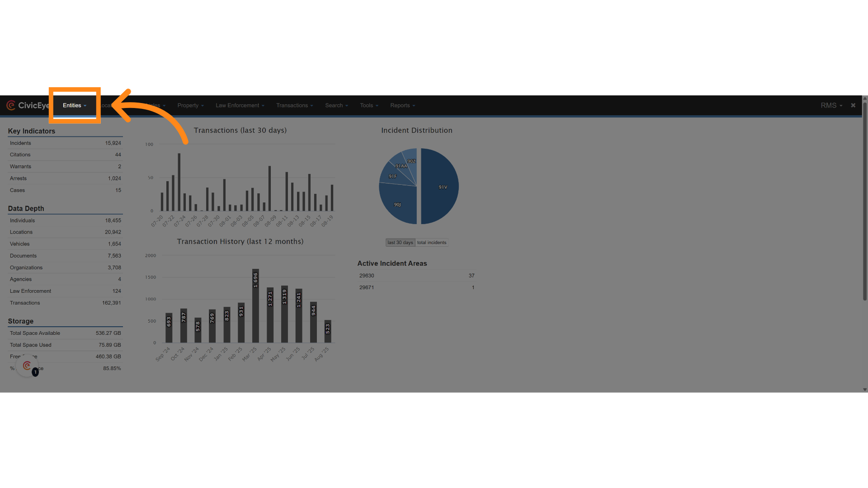The height and width of the screenshot is (488, 868).
Task: Click the X icon in the navbar
Action: point(853,105)
